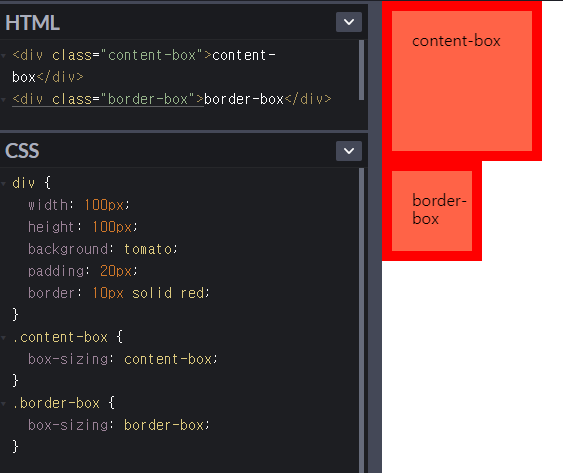Click the class="content-box" attribute in HTML
Viewport: 563px width, 473px height.
click(128, 55)
